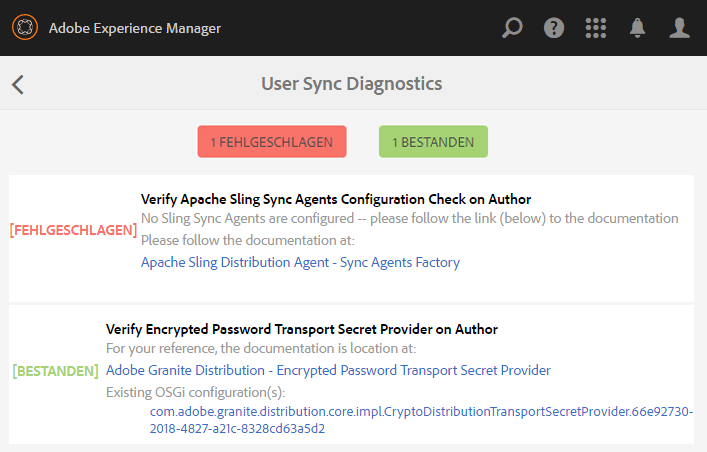Viewport: 707px width, 452px height.
Task: Click the 'Existing OSGi configuration(s):' label
Action: click(x=188, y=391)
